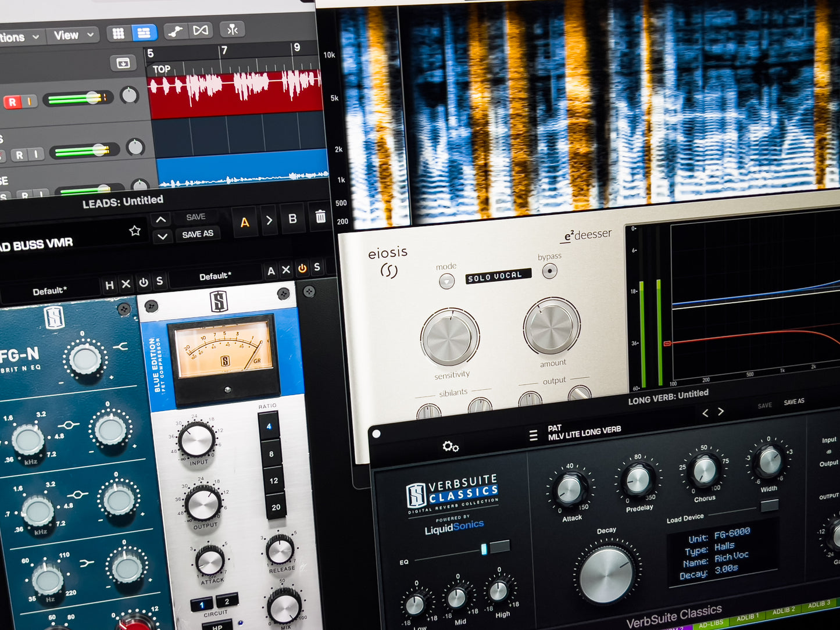The width and height of the screenshot is (840, 630).
Task: Click the trash icon beside B
Action: click(x=320, y=217)
